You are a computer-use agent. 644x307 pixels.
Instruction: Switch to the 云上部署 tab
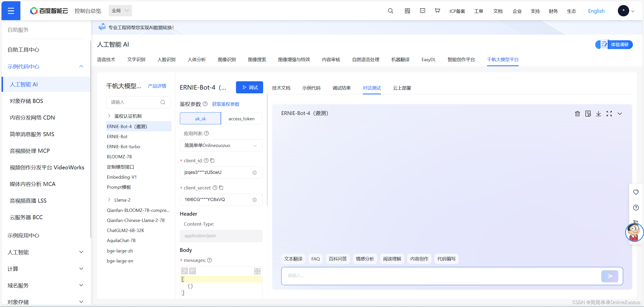point(402,88)
